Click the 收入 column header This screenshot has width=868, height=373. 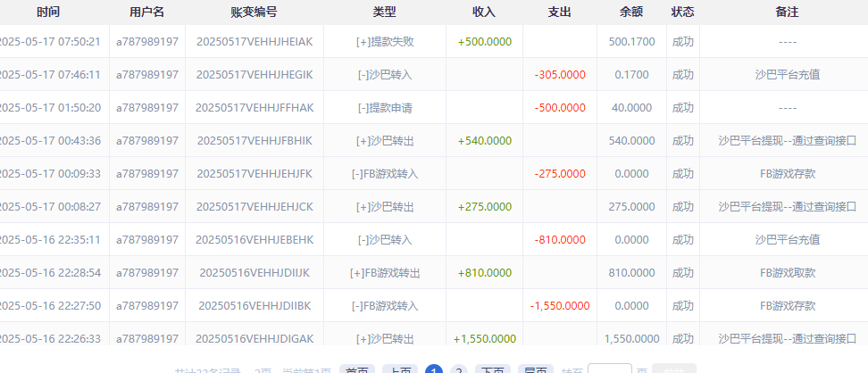pyautogui.click(x=484, y=12)
